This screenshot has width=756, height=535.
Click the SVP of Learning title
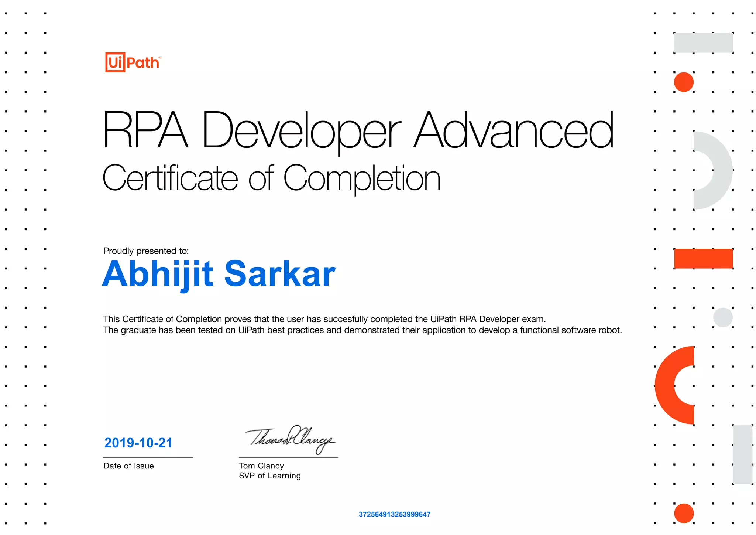[269, 476]
